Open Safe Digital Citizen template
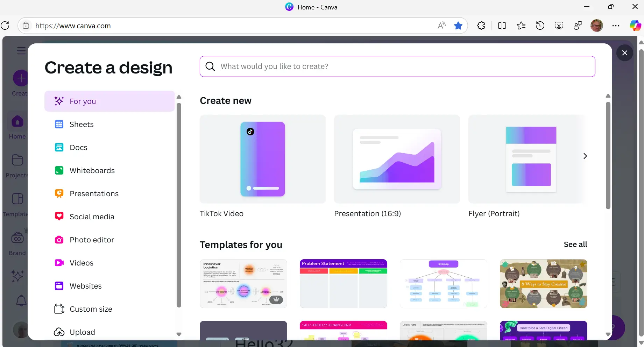Screen dimensions: 644x347 (x=544, y=331)
